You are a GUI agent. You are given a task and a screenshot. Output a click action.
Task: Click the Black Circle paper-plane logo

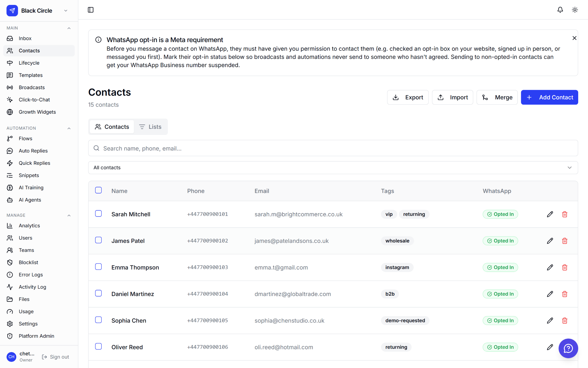tap(12, 10)
